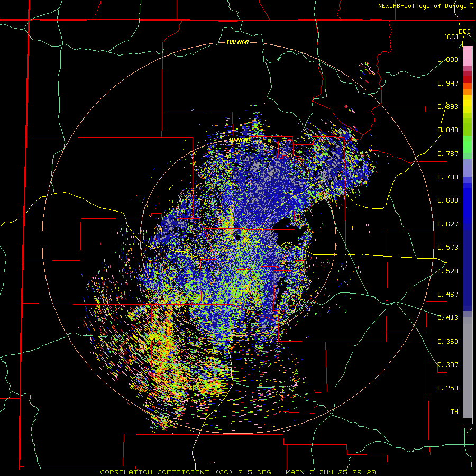Click the 0.573 legend value
The width and height of the screenshot is (476, 476).
448,248
